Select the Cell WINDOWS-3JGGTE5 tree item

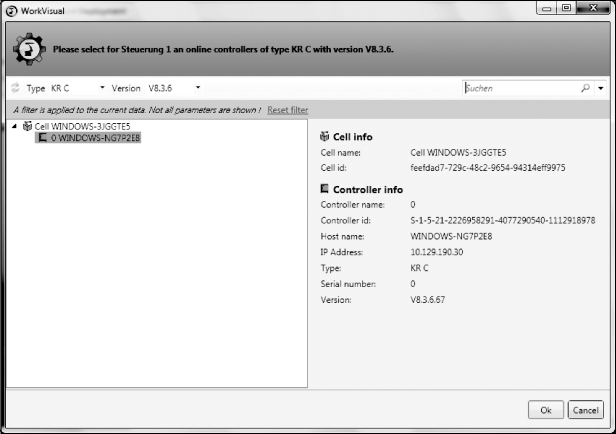(x=82, y=126)
